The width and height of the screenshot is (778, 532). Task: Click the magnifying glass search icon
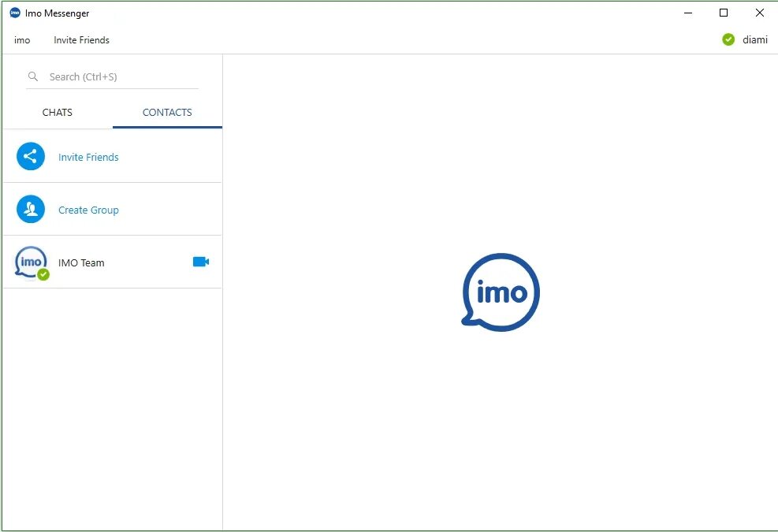33,76
